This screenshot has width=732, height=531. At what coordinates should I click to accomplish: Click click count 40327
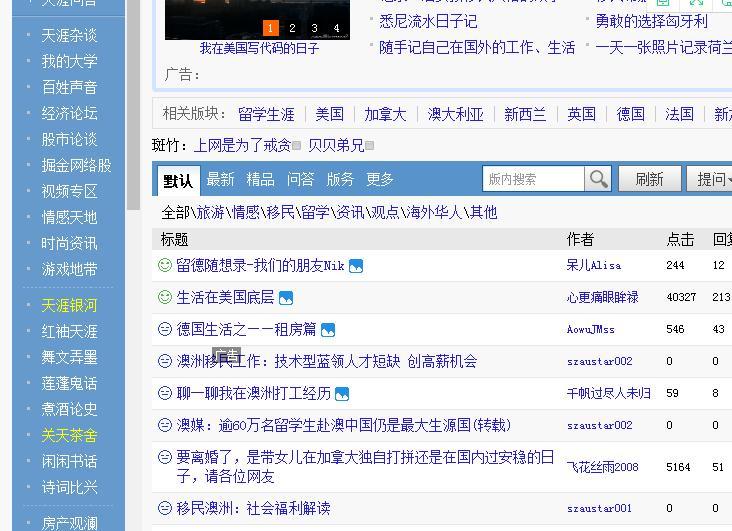tap(681, 297)
